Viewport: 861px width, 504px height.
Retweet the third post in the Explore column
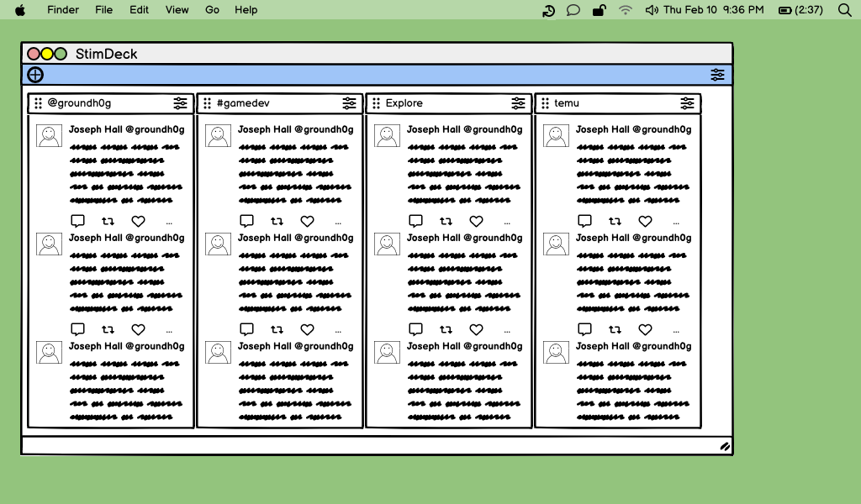click(x=446, y=437)
